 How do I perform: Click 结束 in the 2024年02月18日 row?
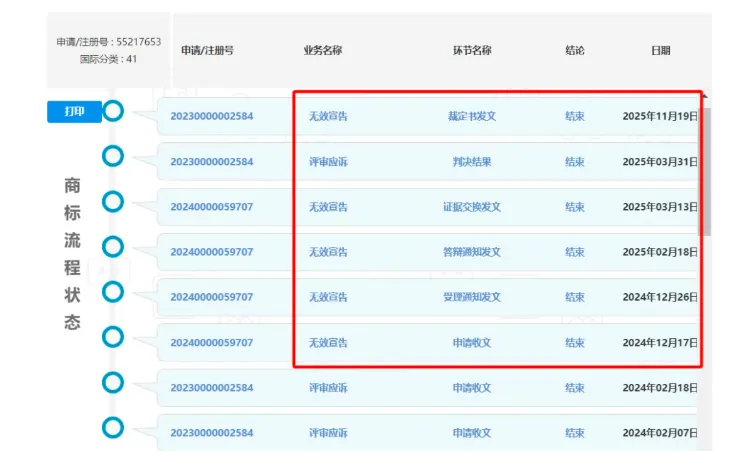coord(575,388)
